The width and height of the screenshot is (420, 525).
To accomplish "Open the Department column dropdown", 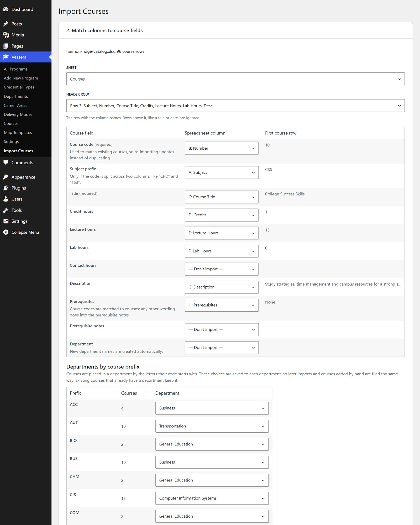I will (222, 348).
